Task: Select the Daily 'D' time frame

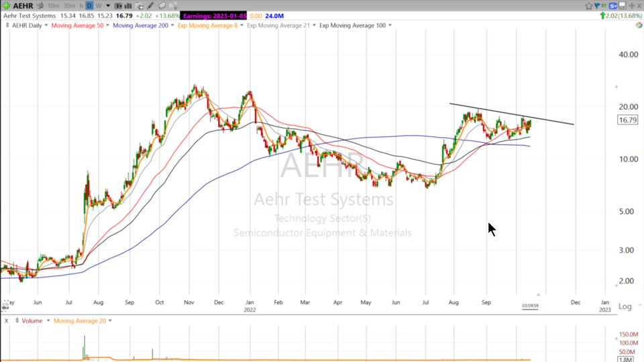Action: 89,6
